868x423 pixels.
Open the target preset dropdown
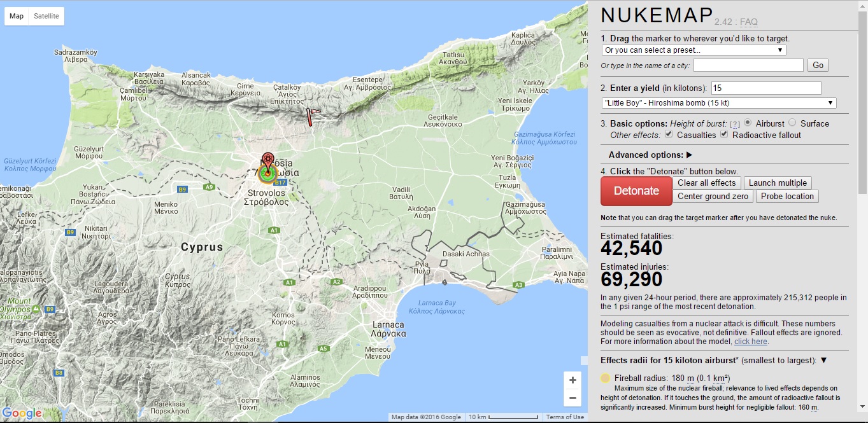pyautogui.click(x=694, y=50)
